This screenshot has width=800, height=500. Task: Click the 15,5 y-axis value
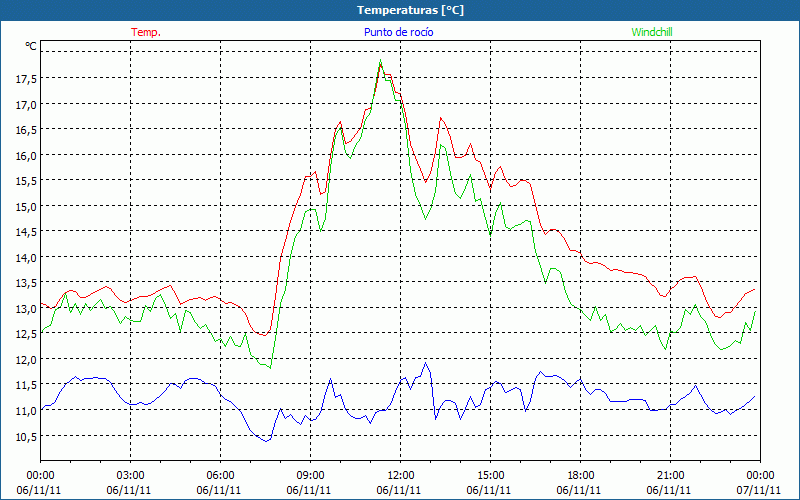click(x=26, y=181)
